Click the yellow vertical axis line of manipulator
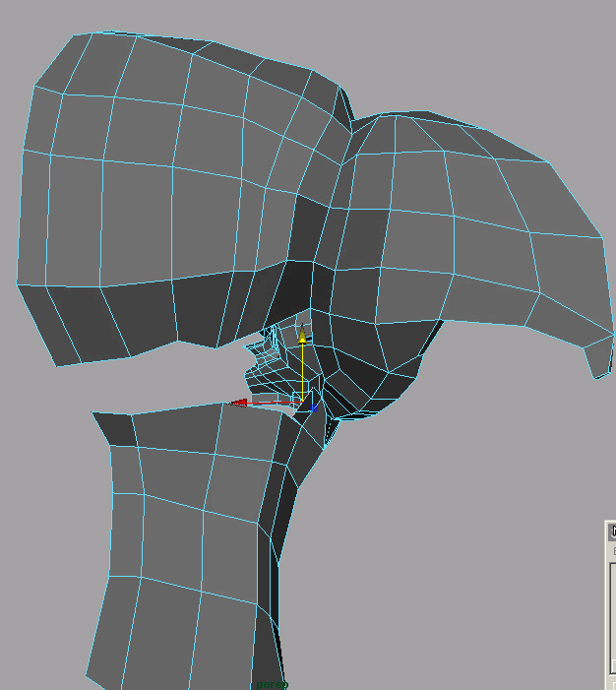Image resolution: width=616 pixels, height=690 pixels. click(x=304, y=369)
